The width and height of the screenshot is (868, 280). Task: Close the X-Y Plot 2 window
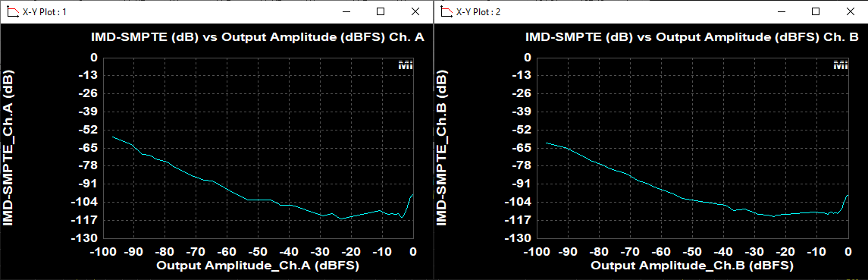pyautogui.click(x=850, y=11)
